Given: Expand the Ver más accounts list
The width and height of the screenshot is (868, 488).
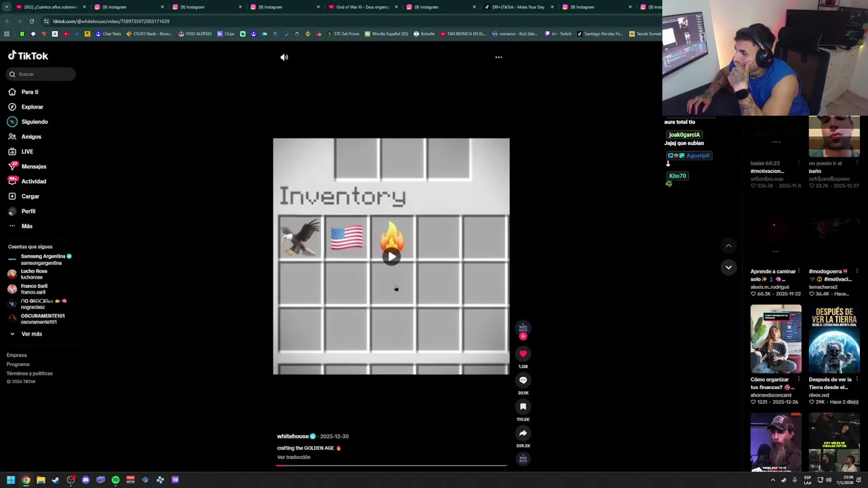Looking at the screenshot, I should click(26, 333).
